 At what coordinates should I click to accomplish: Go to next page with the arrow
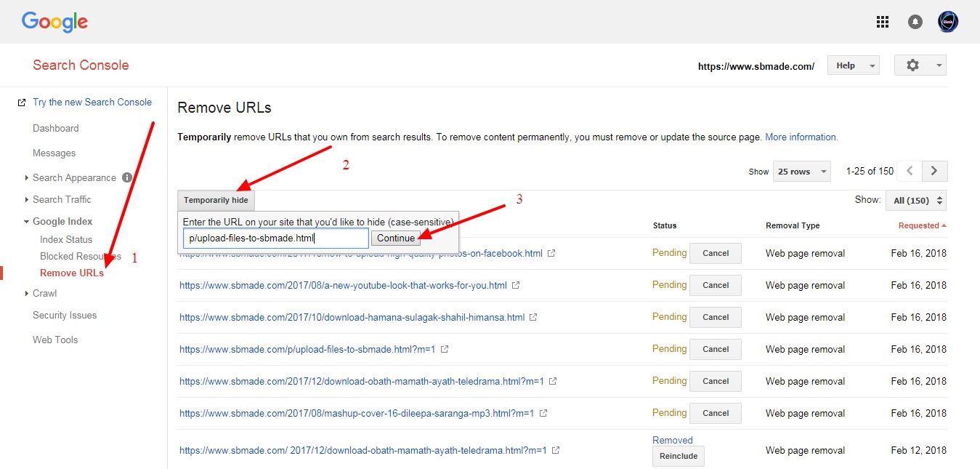click(x=934, y=171)
